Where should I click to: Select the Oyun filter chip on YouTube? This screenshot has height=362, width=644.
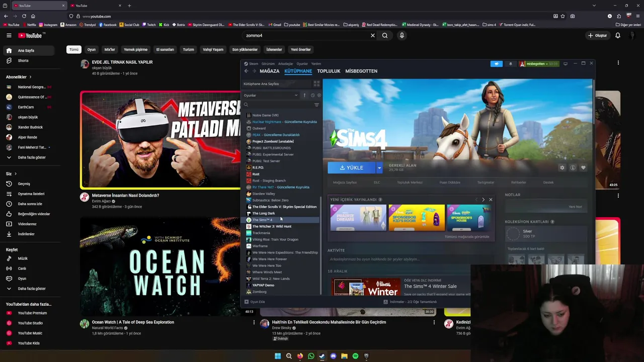coord(92,49)
